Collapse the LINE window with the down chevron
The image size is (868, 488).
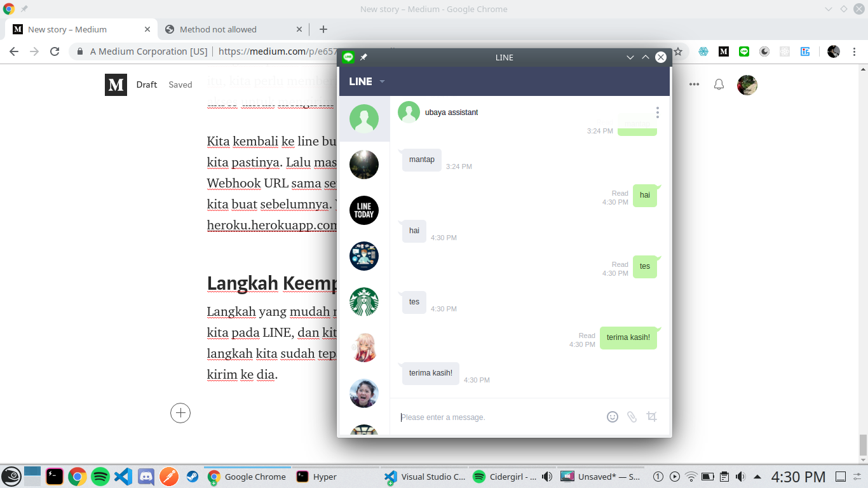629,57
